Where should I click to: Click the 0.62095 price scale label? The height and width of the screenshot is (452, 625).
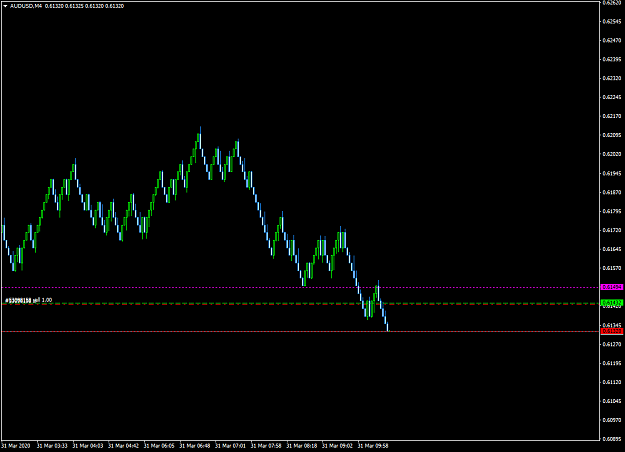click(x=612, y=135)
